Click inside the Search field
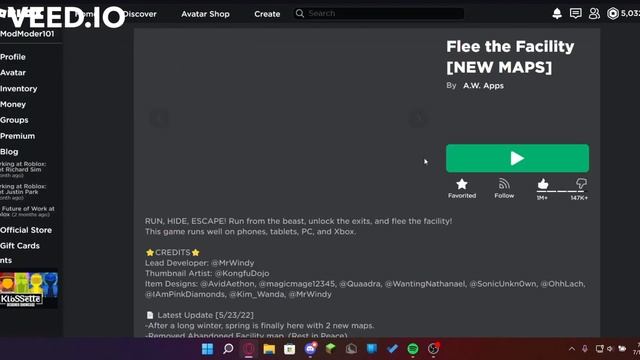The width and height of the screenshot is (640, 360). (x=378, y=13)
